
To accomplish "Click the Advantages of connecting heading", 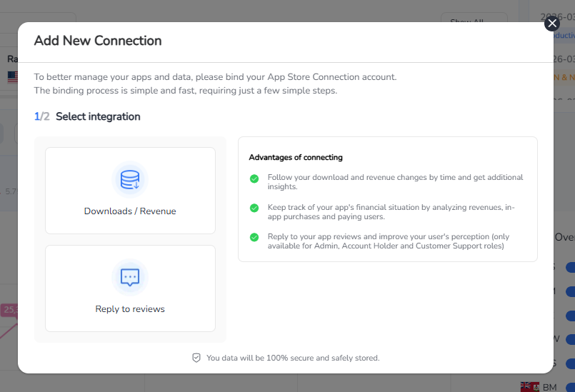I will 296,157.
